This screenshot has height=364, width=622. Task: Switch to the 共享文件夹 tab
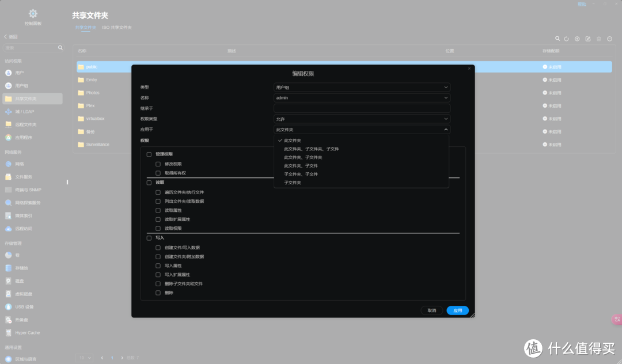86,28
